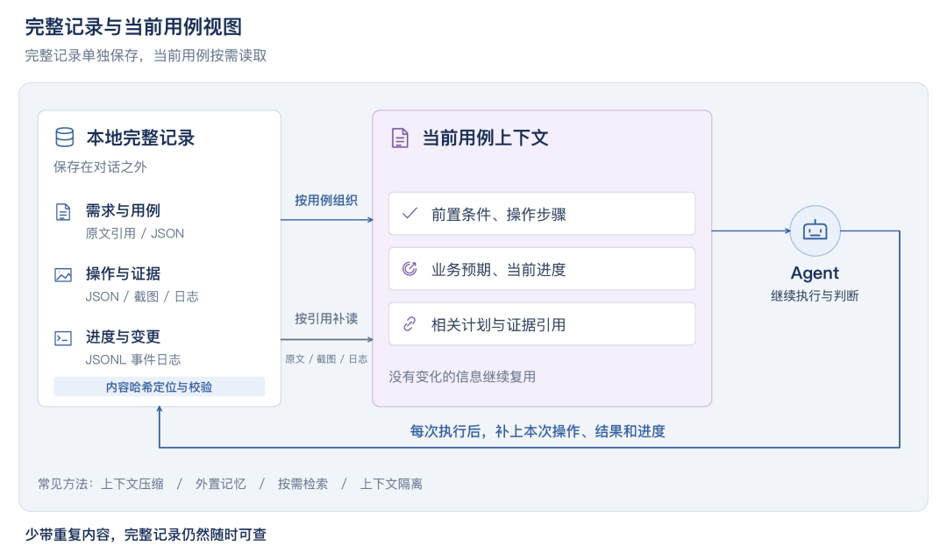Click the 外置记忆 method text
The width and height of the screenshot is (947, 560).
[x=220, y=484]
